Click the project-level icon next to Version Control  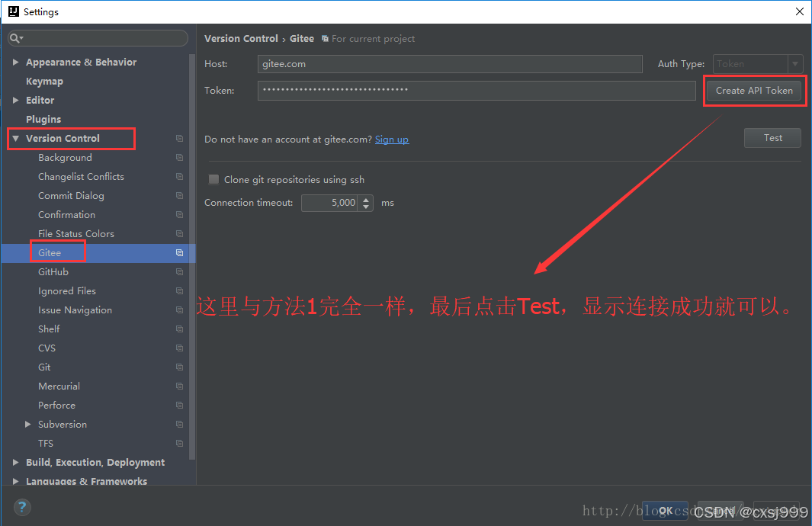179,138
